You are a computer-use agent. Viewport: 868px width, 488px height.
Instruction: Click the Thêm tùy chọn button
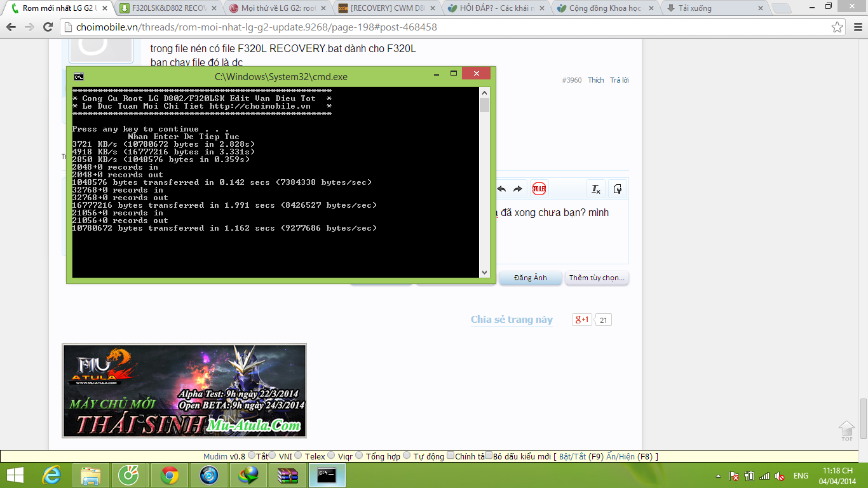pyautogui.click(x=596, y=278)
